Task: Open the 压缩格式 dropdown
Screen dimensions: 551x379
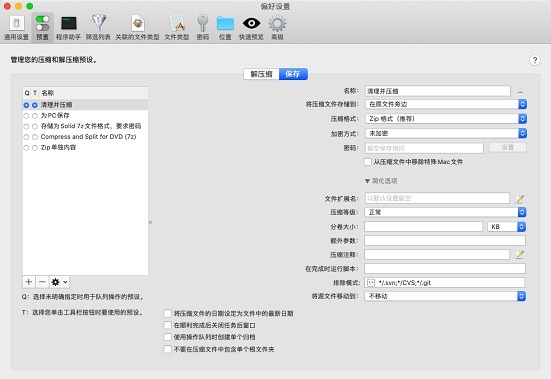Action: coord(446,119)
